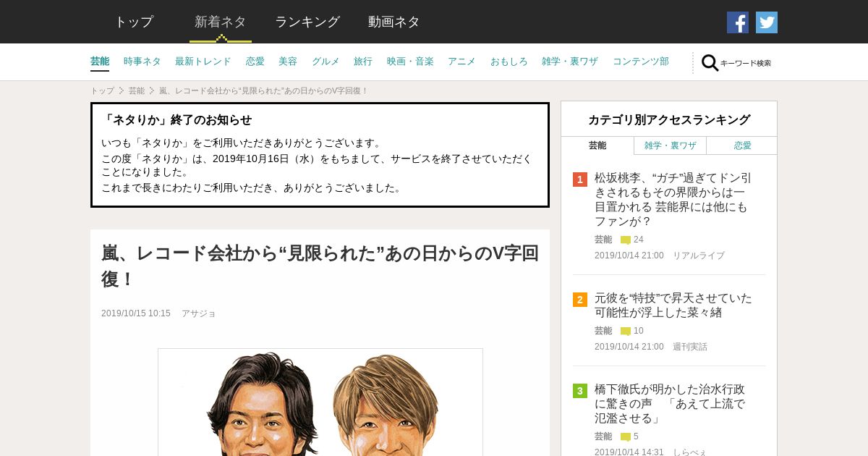Screen dimensions: 868x456
Task: Open アニメ category
Action: (x=461, y=62)
